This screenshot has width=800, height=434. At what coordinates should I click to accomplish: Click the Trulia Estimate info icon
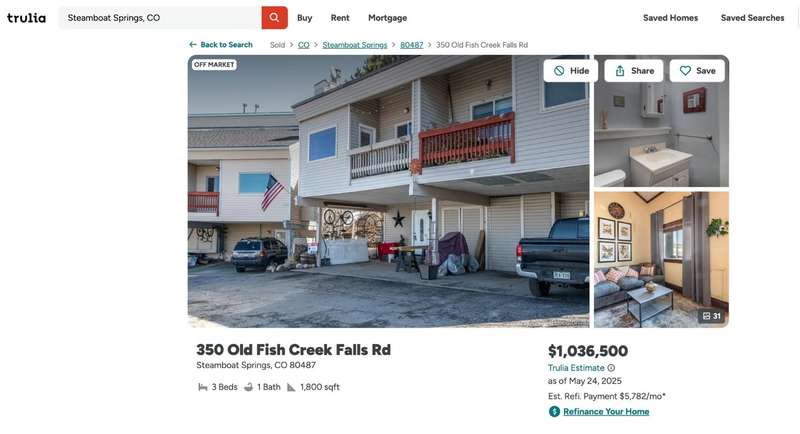[x=611, y=368]
